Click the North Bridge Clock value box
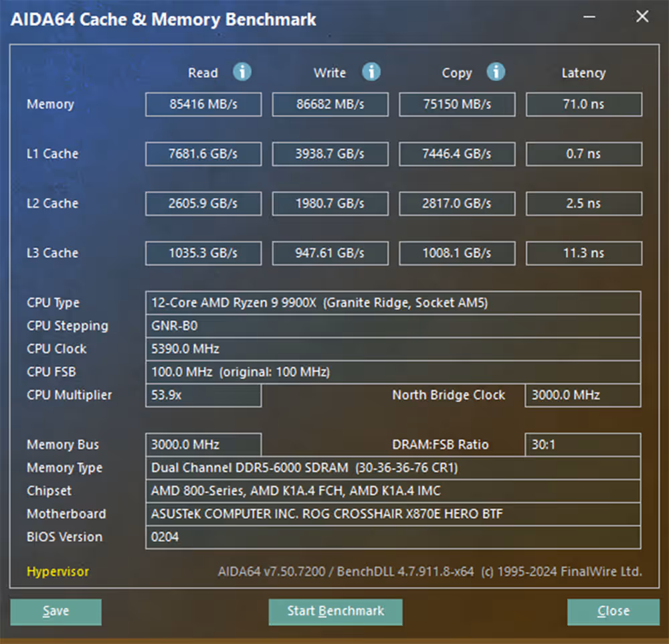Image resolution: width=669 pixels, height=644 pixels. click(x=582, y=396)
